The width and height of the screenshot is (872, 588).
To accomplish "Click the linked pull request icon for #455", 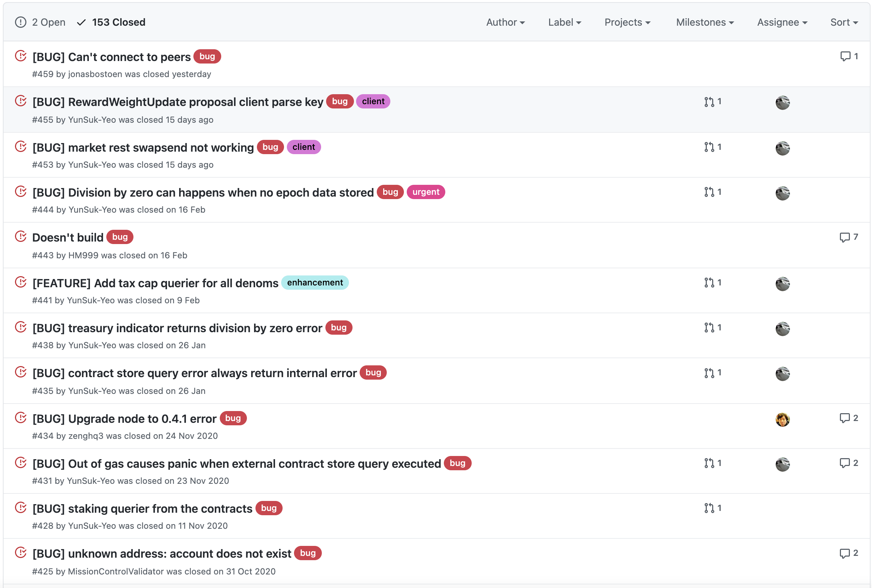I will [x=709, y=102].
